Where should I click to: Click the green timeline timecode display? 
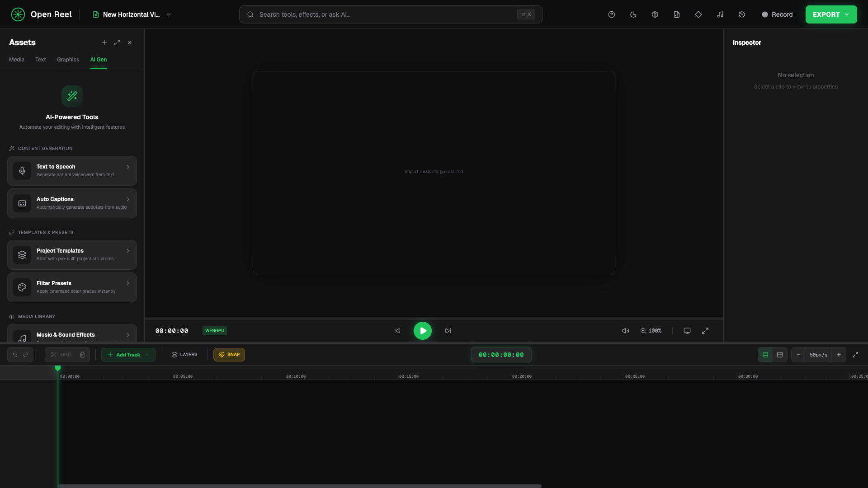pos(501,355)
